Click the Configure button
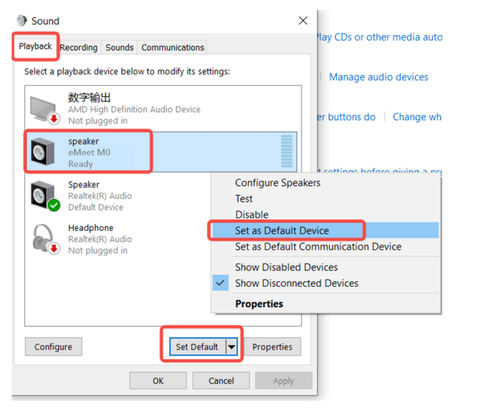The image size is (480, 408). point(53,347)
